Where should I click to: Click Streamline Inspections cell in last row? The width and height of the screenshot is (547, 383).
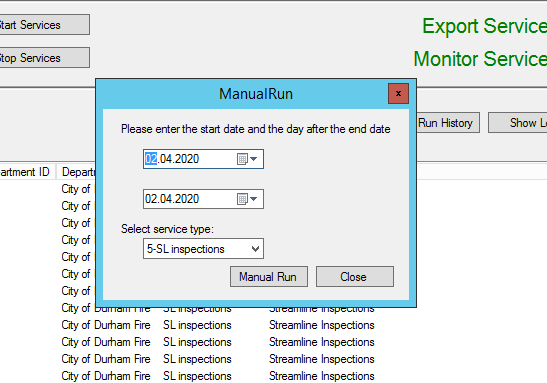tap(322, 376)
